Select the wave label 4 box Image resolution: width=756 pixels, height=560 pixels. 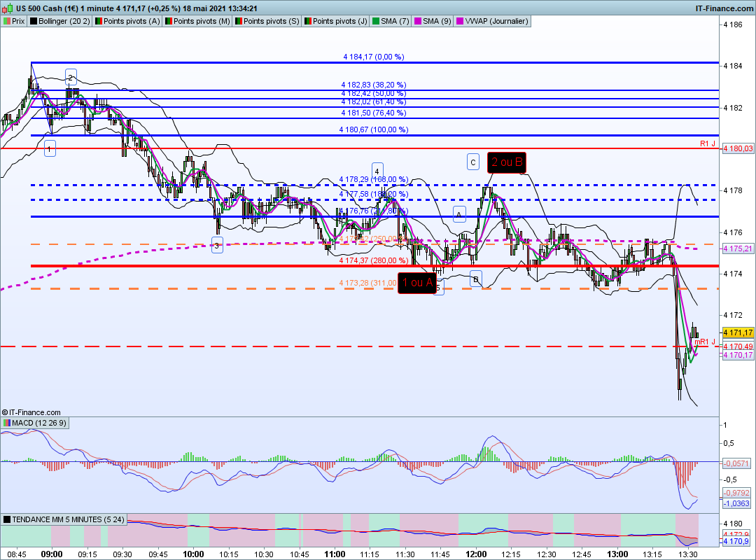tap(377, 171)
